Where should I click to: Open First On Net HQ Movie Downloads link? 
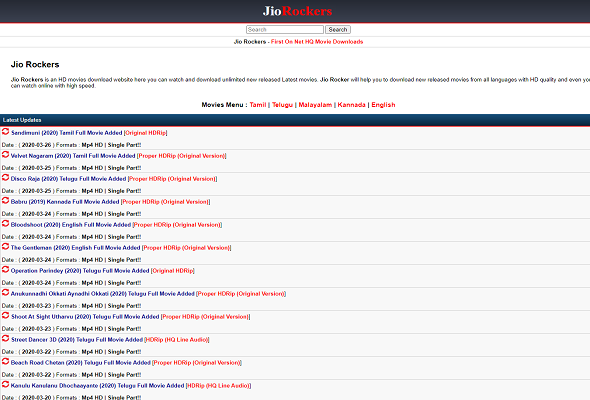click(317, 42)
